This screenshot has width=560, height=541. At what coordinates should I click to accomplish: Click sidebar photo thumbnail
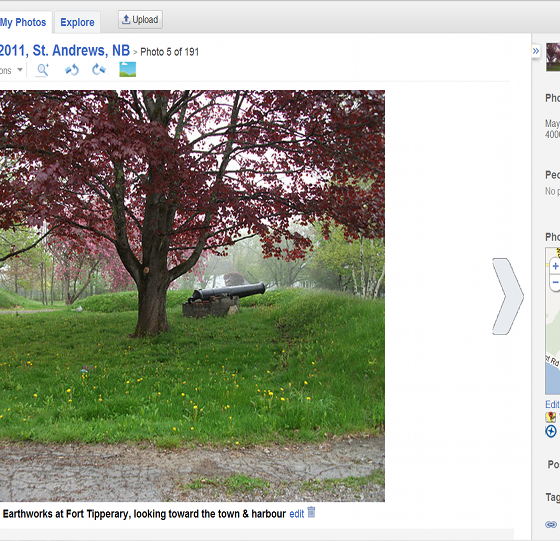click(553, 57)
